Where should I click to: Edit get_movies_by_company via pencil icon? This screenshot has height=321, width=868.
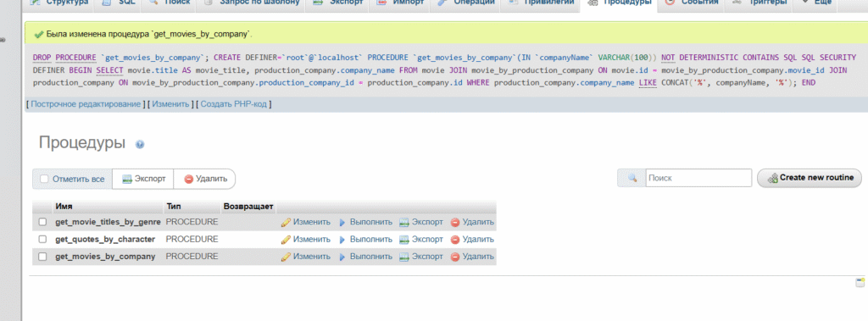point(286,257)
